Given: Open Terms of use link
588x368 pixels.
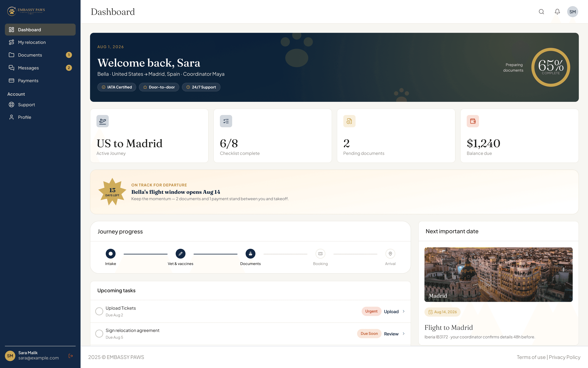Looking at the screenshot, I should click(531, 357).
